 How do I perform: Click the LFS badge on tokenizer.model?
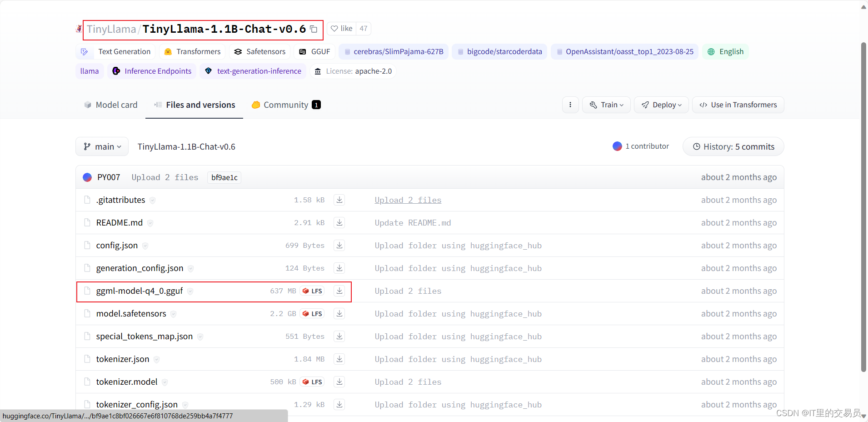pos(312,382)
